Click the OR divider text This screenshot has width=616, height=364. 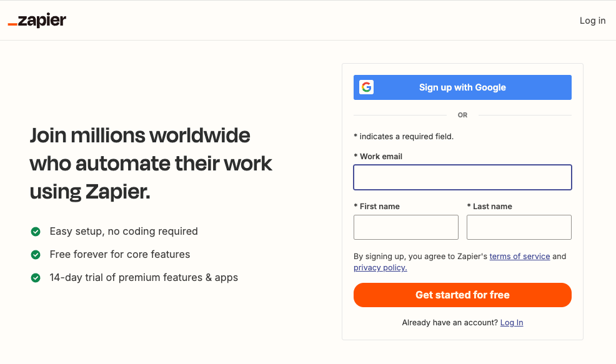462,116
